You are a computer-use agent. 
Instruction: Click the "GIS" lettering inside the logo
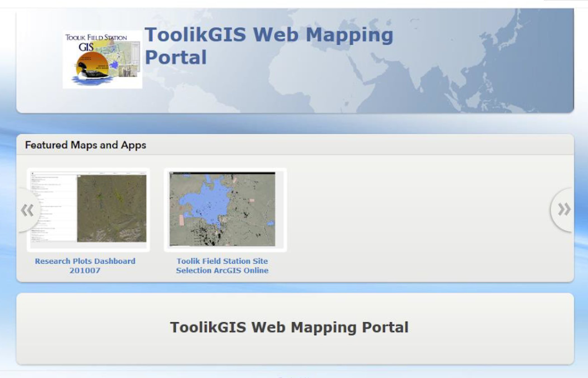tap(86, 47)
